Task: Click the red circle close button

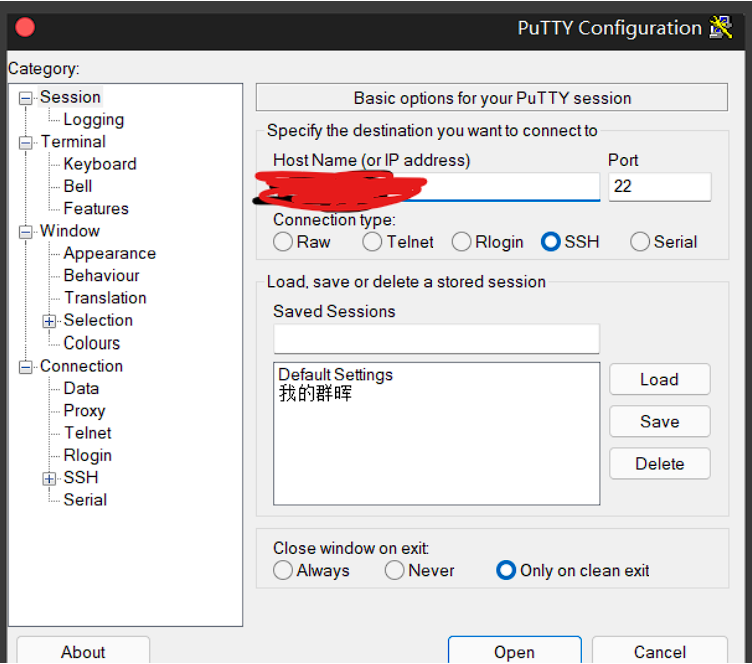Action: point(25,27)
